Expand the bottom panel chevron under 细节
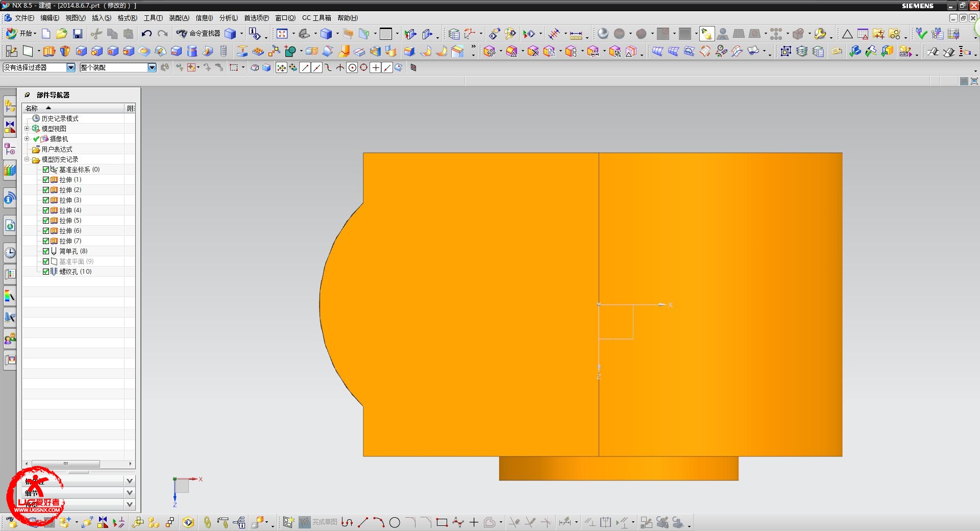This screenshot has height=531, width=980. point(130,504)
